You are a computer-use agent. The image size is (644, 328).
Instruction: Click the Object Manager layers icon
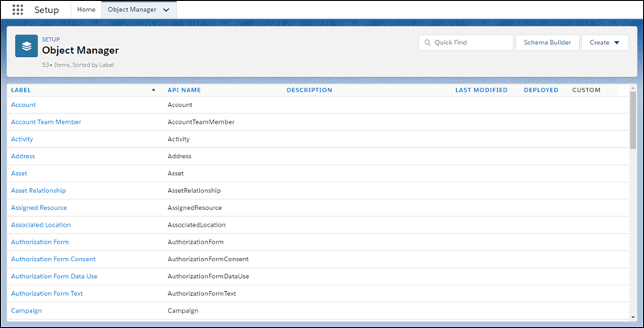tap(26, 46)
